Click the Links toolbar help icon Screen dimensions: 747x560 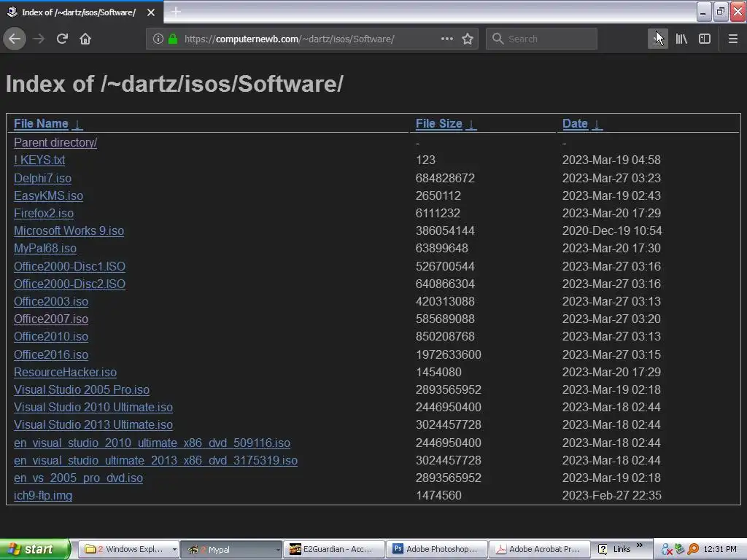click(x=603, y=549)
